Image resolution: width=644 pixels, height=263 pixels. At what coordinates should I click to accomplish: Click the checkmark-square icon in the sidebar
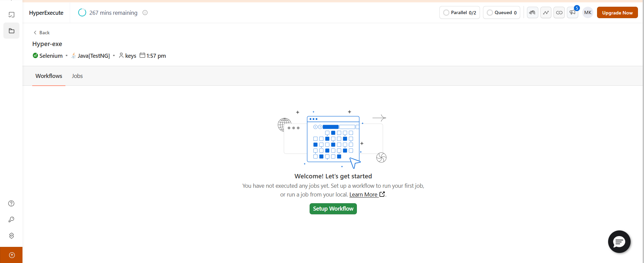pos(11,15)
